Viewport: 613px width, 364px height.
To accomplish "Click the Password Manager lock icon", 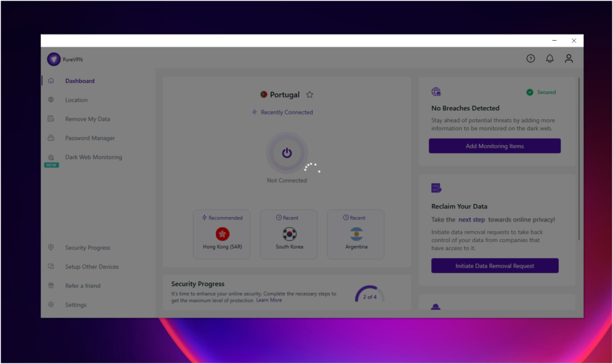I will point(52,138).
